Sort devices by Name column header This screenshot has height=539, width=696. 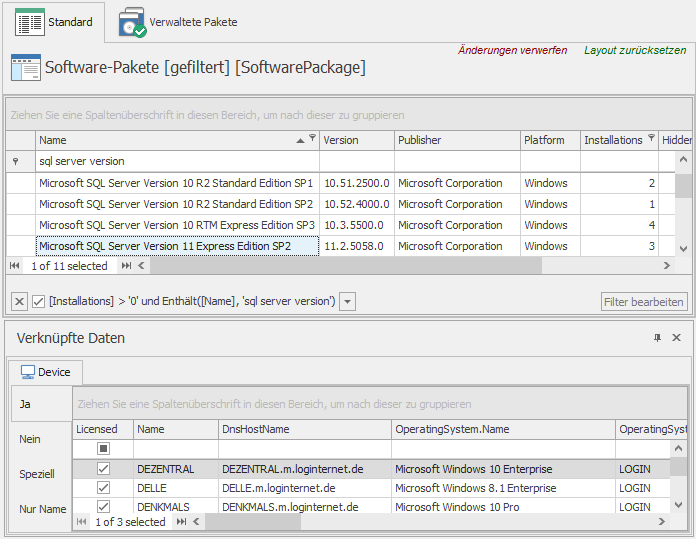[176, 429]
